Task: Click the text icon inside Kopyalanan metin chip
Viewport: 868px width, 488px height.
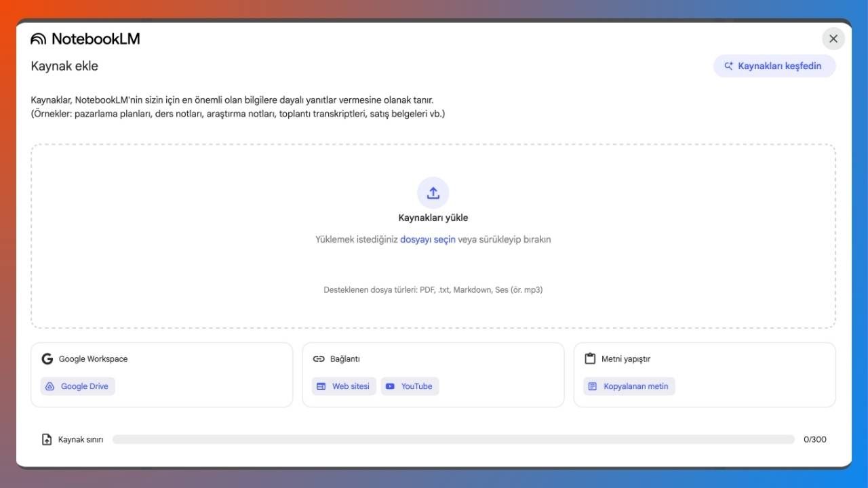Action: (x=592, y=386)
